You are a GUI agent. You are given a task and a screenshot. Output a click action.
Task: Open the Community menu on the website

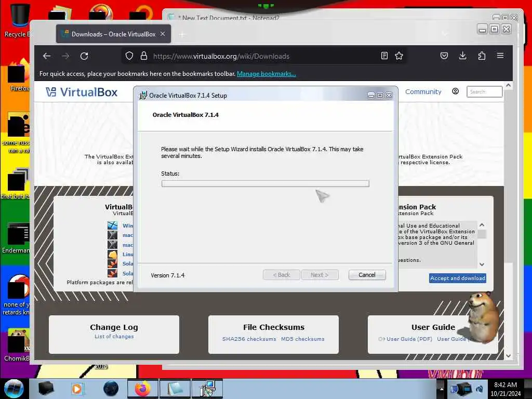pyautogui.click(x=423, y=91)
